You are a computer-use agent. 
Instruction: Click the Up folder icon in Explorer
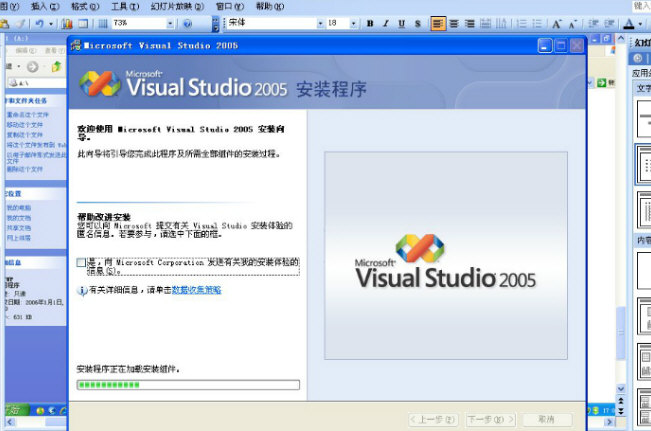pyautogui.click(x=56, y=66)
